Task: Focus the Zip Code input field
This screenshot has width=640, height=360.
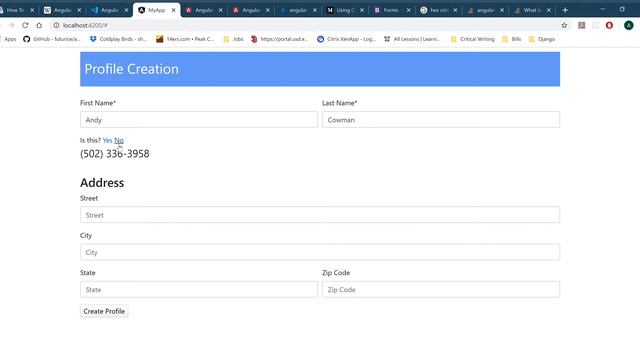Action: click(441, 289)
